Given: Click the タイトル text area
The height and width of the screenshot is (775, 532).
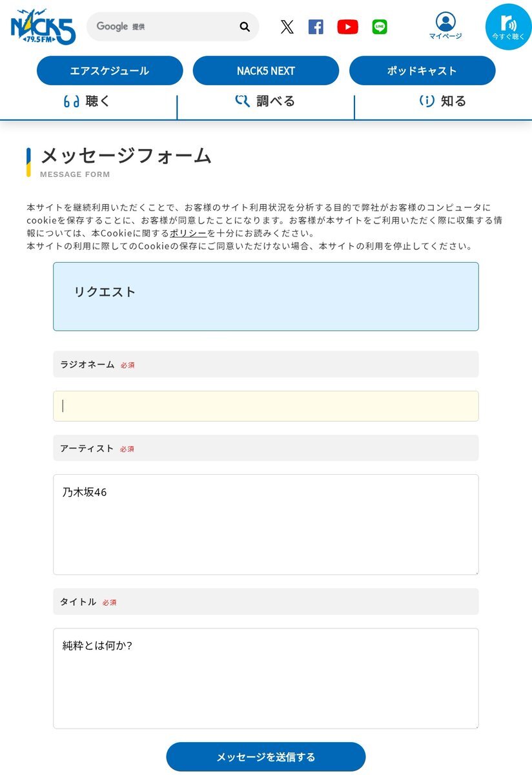Looking at the screenshot, I should tap(266, 678).
